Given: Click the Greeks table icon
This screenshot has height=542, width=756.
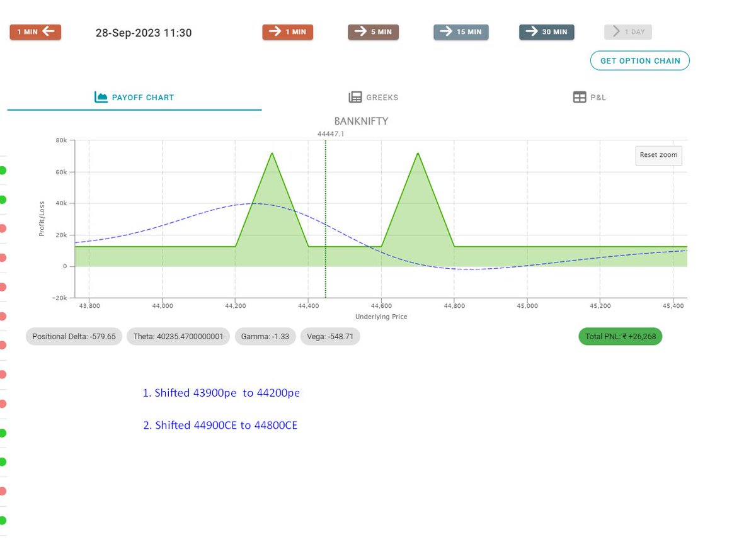Looking at the screenshot, I should [355, 98].
